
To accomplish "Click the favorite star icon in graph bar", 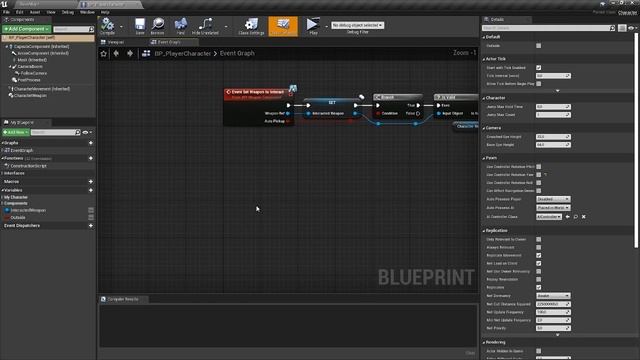I will pos(104,53).
